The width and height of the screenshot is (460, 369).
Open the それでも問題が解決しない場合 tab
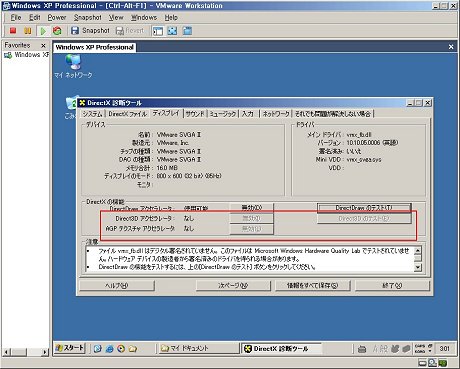[333, 114]
